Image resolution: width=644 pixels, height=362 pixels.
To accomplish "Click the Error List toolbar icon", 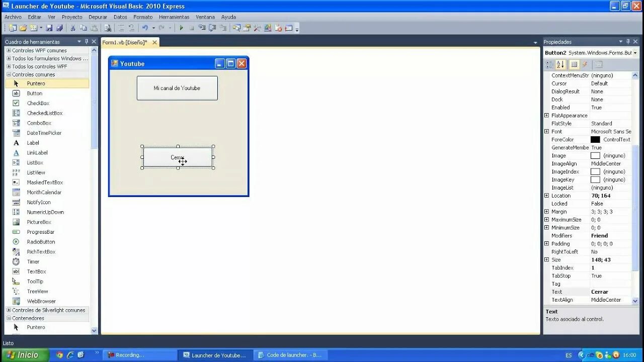I will [x=278, y=28].
